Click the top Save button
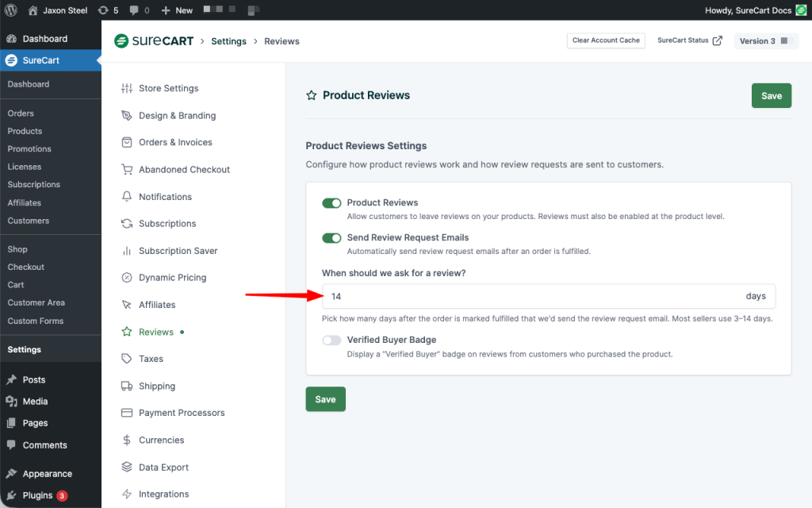Viewport: 812px width, 508px height. pyautogui.click(x=771, y=95)
